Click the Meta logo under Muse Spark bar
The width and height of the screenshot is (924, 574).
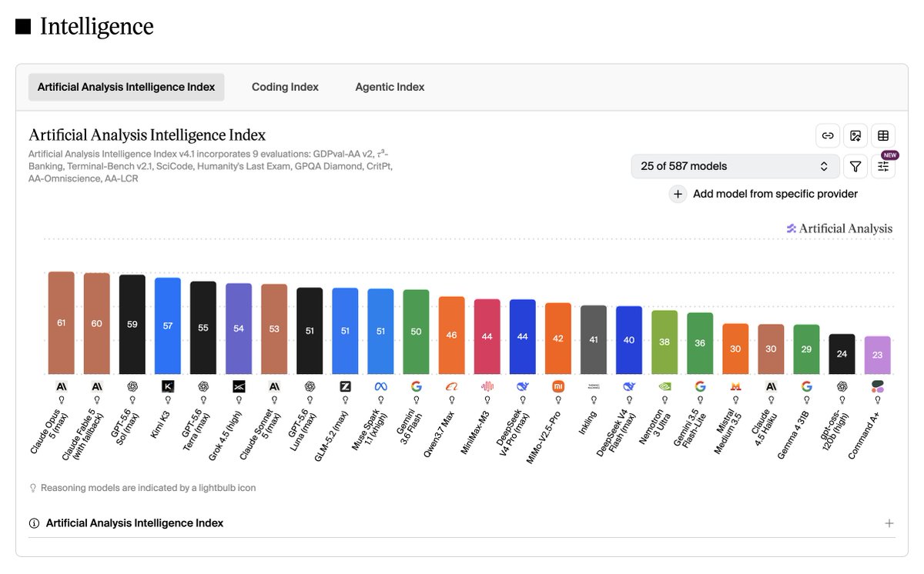[380, 386]
